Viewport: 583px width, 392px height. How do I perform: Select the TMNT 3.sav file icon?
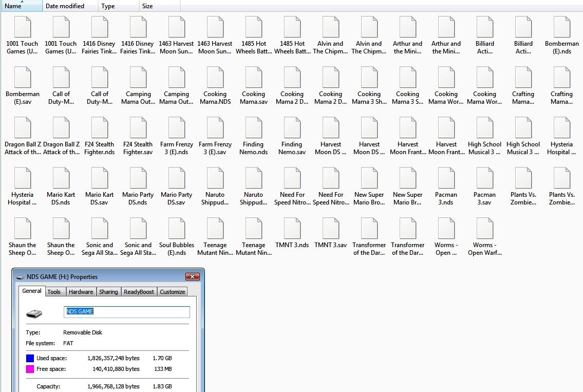pyautogui.click(x=331, y=228)
